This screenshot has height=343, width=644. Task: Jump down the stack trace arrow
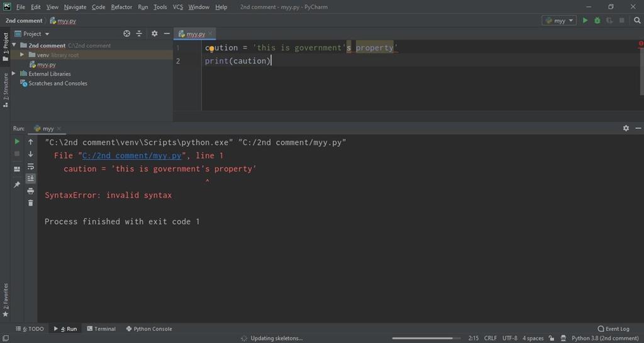pos(31,154)
